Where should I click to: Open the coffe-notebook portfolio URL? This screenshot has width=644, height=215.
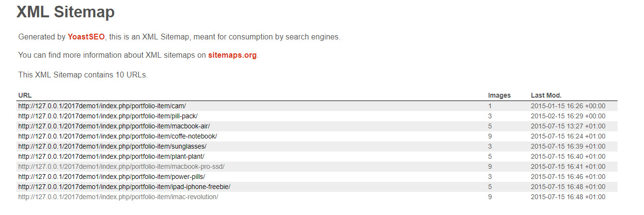(117, 136)
